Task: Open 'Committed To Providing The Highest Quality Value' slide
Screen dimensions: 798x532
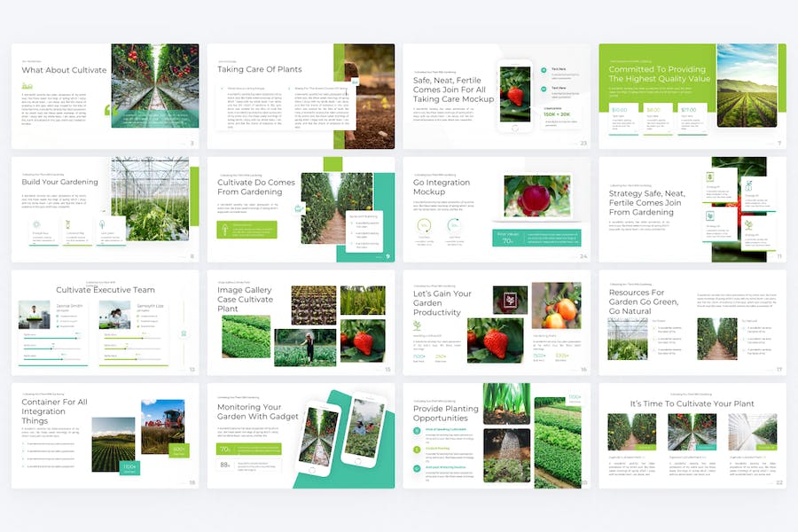Action: (x=692, y=97)
